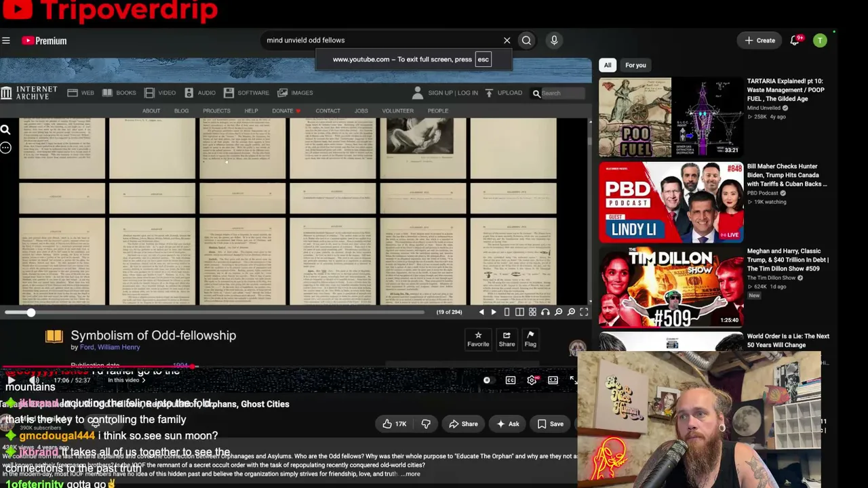Open the Archive 'People' link
The height and width of the screenshot is (488, 868).
pos(438,110)
